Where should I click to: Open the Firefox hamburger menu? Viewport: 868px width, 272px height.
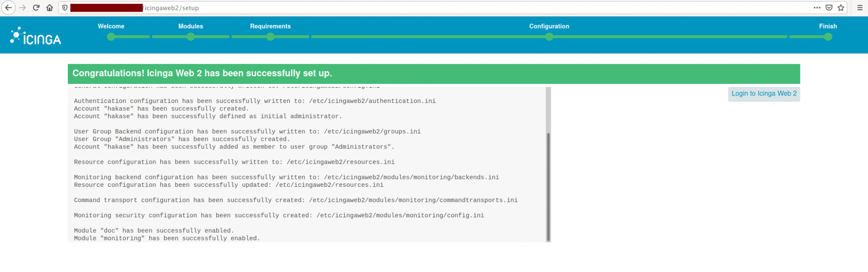(x=860, y=8)
